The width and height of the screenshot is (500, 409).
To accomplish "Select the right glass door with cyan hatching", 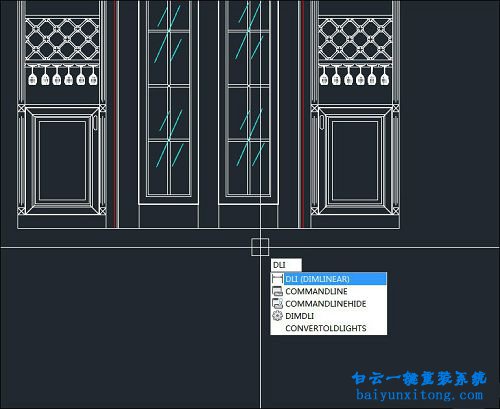I will pos(249,102).
